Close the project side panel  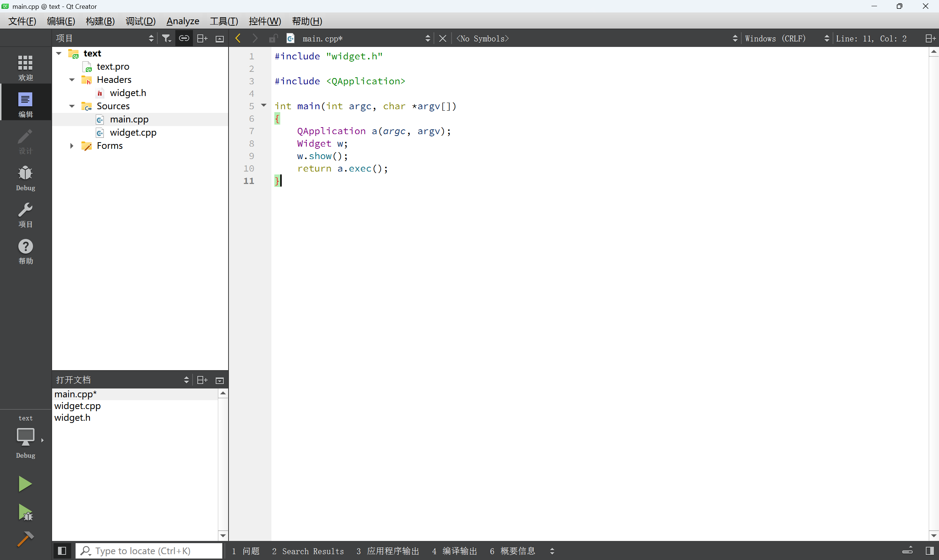(x=219, y=38)
